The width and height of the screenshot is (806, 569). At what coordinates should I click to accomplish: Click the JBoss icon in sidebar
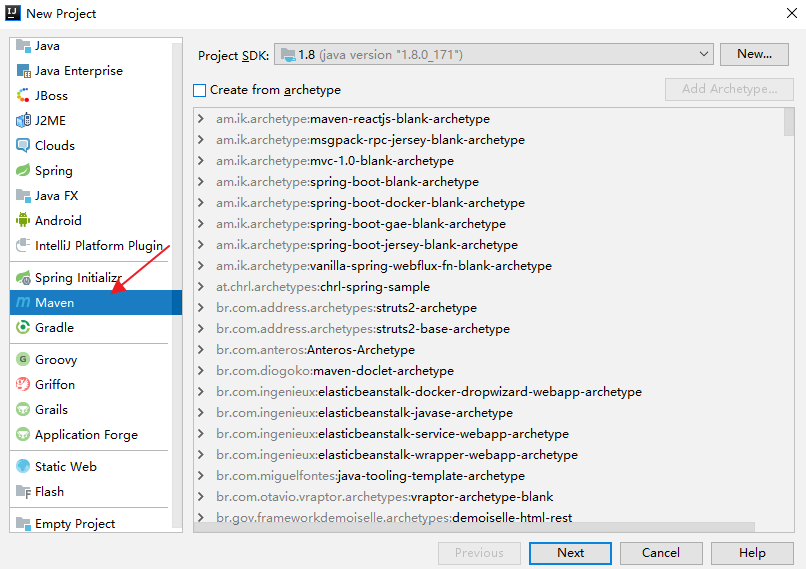[23, 96]
